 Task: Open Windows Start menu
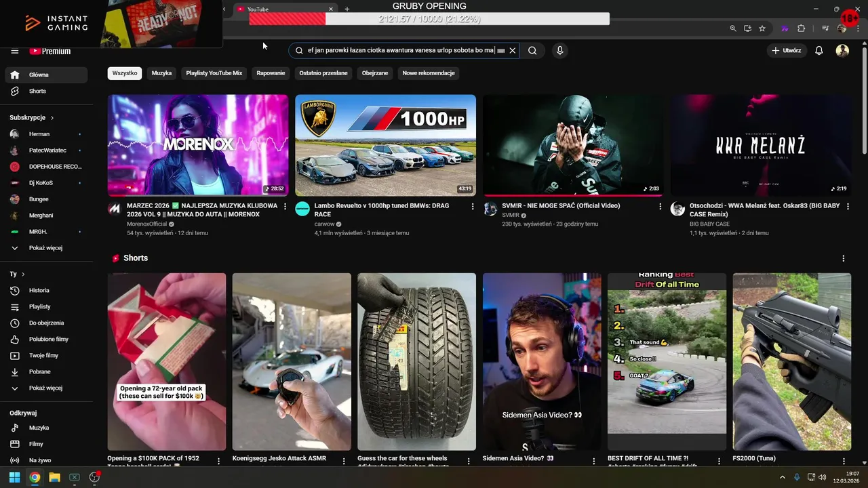click(x=14, y=477)
